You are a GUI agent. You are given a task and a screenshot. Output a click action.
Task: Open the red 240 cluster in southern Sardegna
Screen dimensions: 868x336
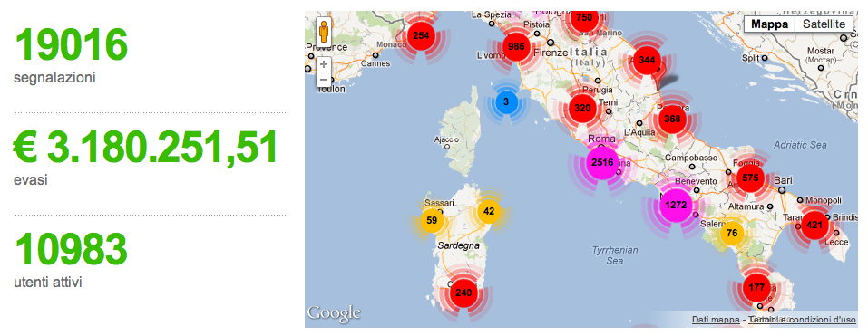463,293
